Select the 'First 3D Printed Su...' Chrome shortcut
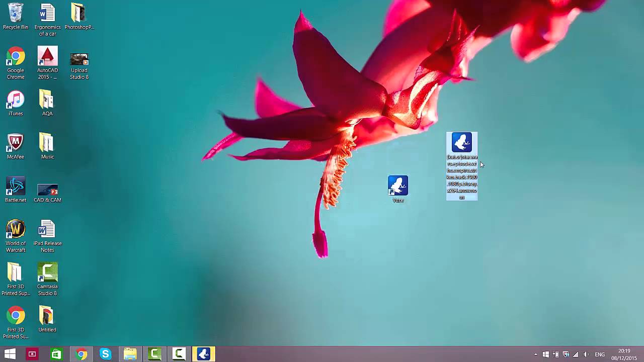The height and width of the screenshot is (362, 644). 16,323
